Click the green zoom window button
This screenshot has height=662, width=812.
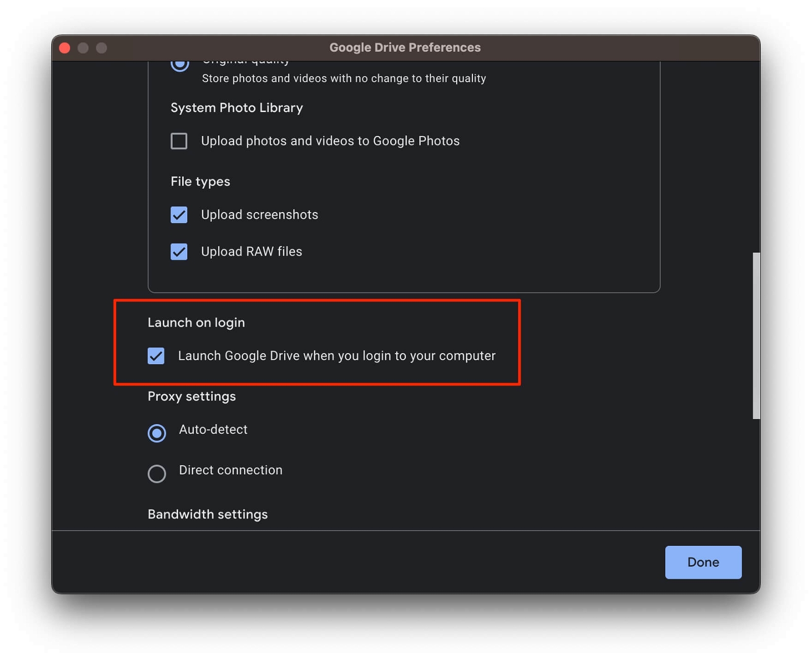tap(101, 47)
